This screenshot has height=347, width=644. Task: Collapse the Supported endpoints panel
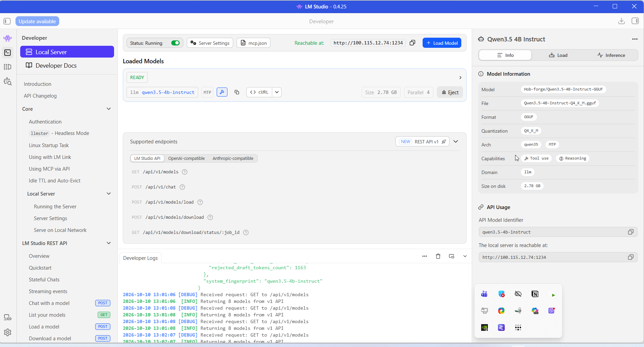[456, 142]
